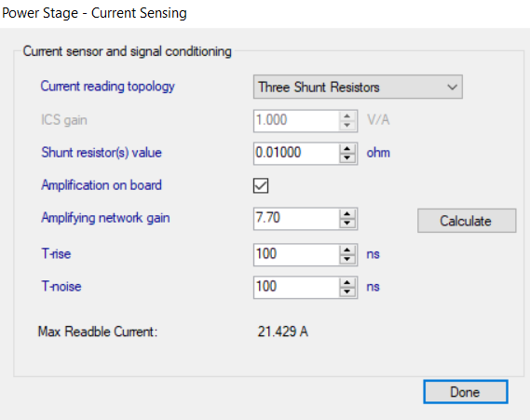Uncheck the Amplification on board checkbox
Image resolution: width=530 pixels, height=420 pixels.
(x=261, y=185)
